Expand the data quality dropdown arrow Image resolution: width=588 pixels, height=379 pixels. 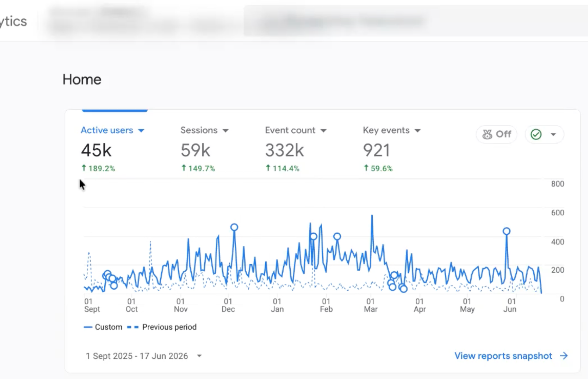click(553, 134)
